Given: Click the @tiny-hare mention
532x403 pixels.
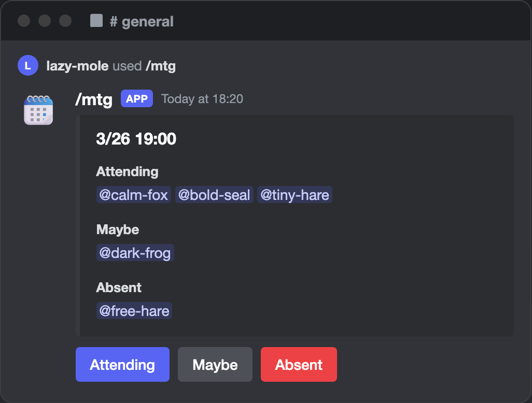Looking at the screenshot, I should (295, 195).
